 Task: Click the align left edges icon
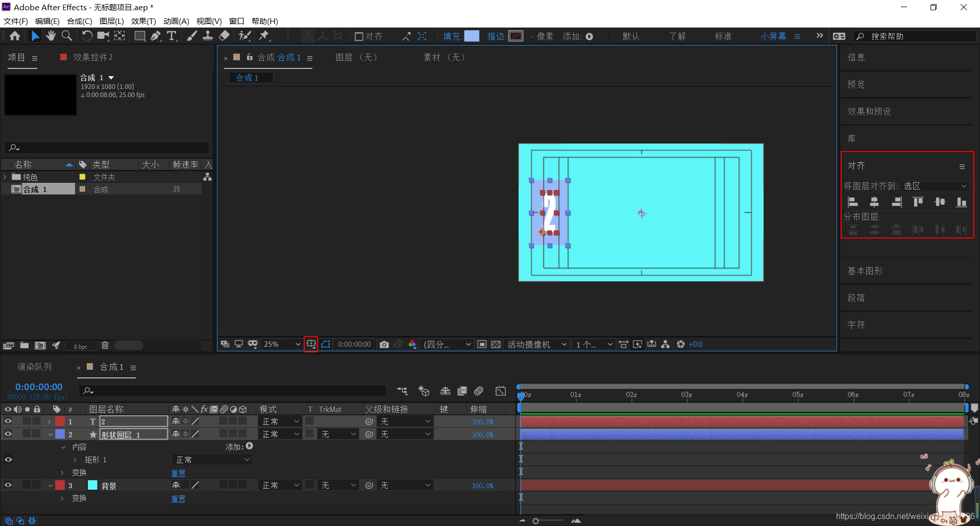[853, 202]
